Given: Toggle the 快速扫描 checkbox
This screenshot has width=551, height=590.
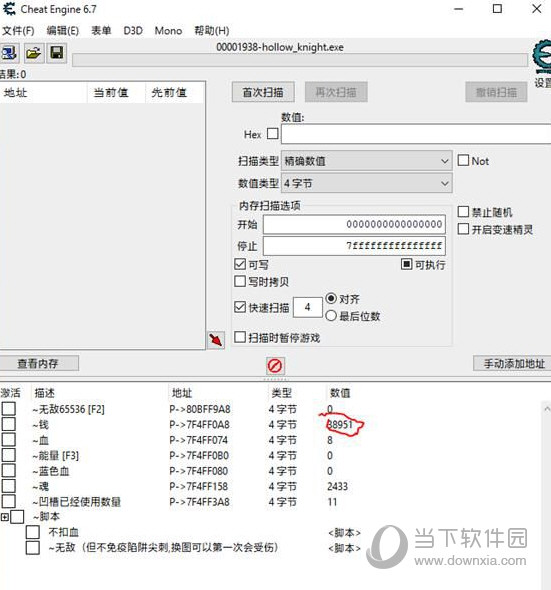Looking at the screenshot, I should pyautogui.click(x=240, y=307).
